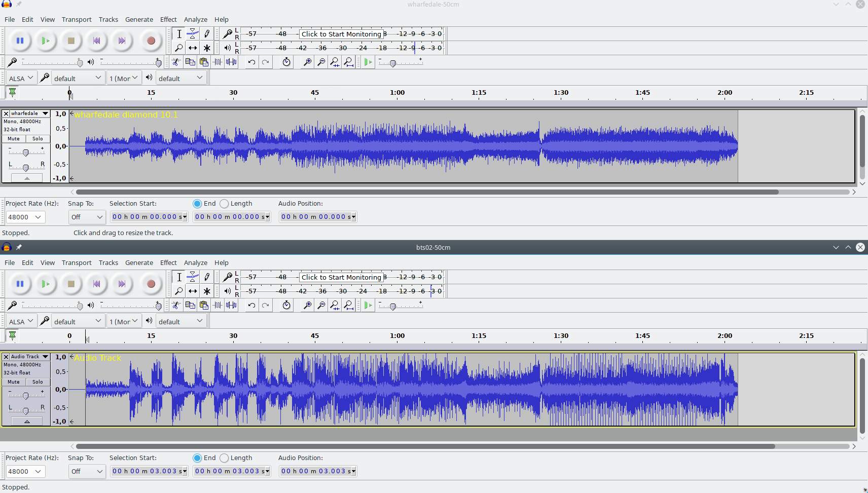Click Play-at-speed in bts02-50cm window
This screenshot has height=493, width=868.
pos(368,305)
